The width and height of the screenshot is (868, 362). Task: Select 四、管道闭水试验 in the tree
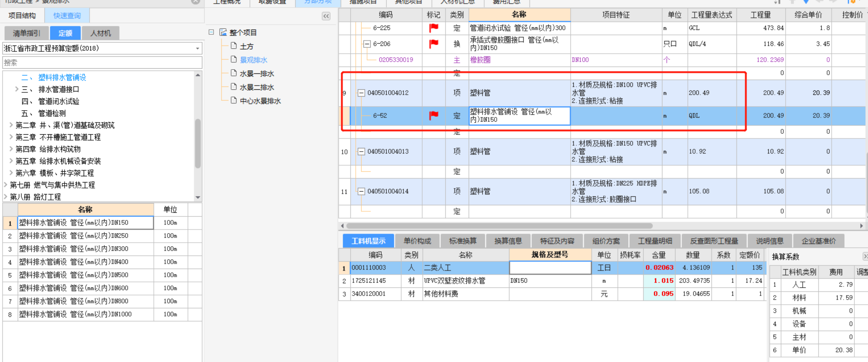point(50,101)
